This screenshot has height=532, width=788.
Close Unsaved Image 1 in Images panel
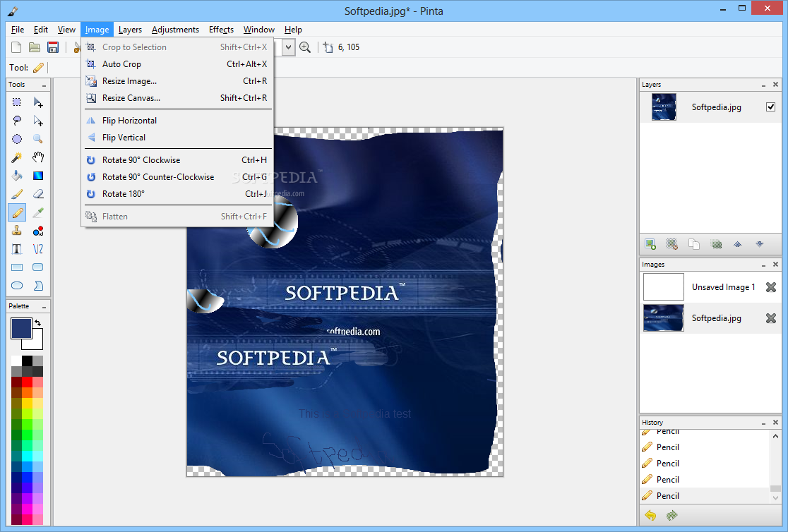(x=770, y=287)
